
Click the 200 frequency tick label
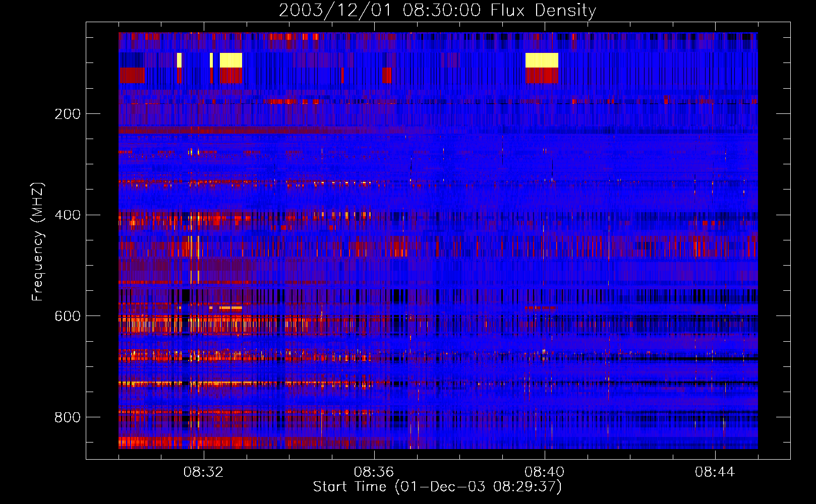point(68,114)
